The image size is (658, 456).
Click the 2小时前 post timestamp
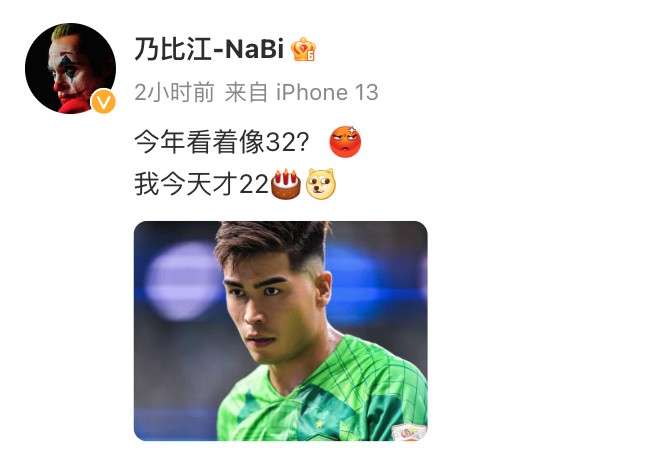(x=175, y=92)
